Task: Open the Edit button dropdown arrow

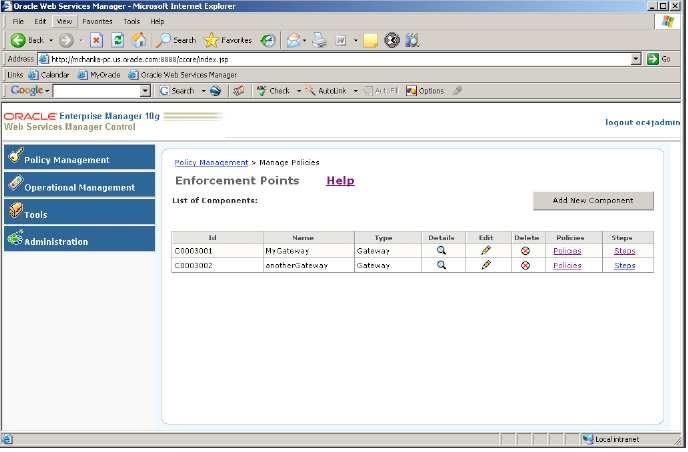Action: pyautogui.click(x=355, y=40)
